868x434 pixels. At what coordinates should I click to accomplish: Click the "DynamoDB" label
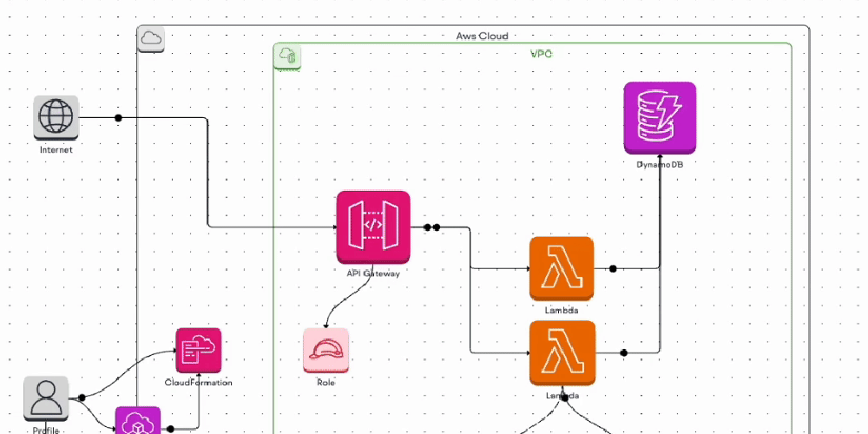pyautogui.click(x=660, y=164)
